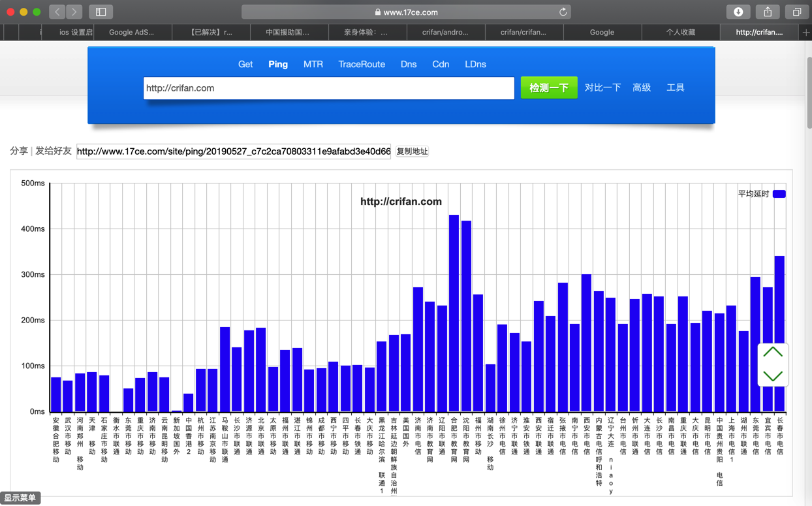Click the green scroll-down chevron
The width and height of the screenshot is (812, 506).
[x=773, y=376]
